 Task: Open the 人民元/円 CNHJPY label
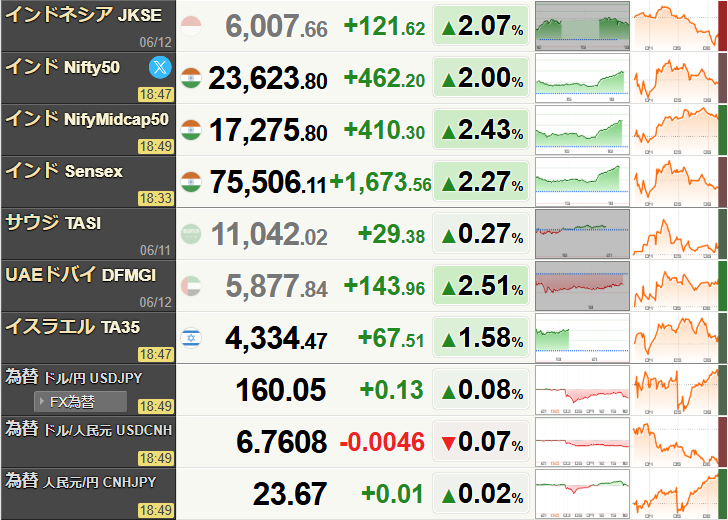click(99, 482)
